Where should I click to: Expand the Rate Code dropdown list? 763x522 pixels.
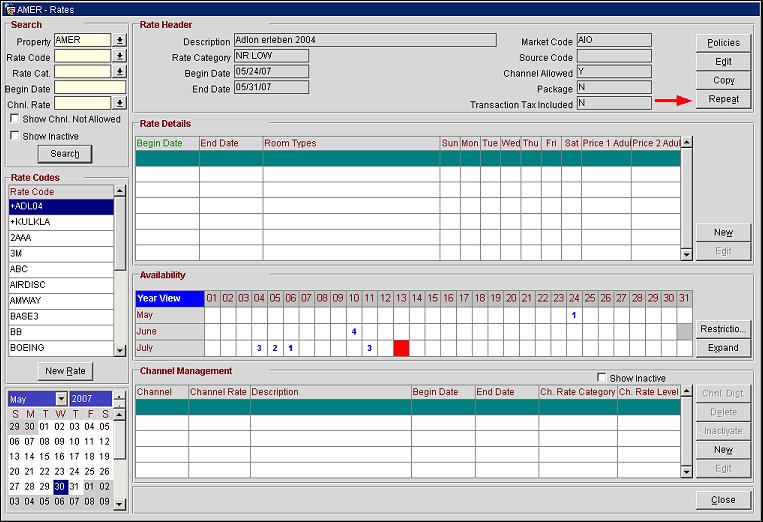(119, 56)
